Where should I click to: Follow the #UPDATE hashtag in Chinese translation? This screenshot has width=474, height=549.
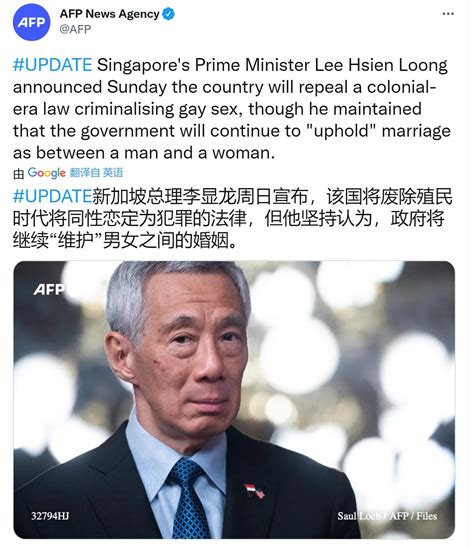pos(53,196)
